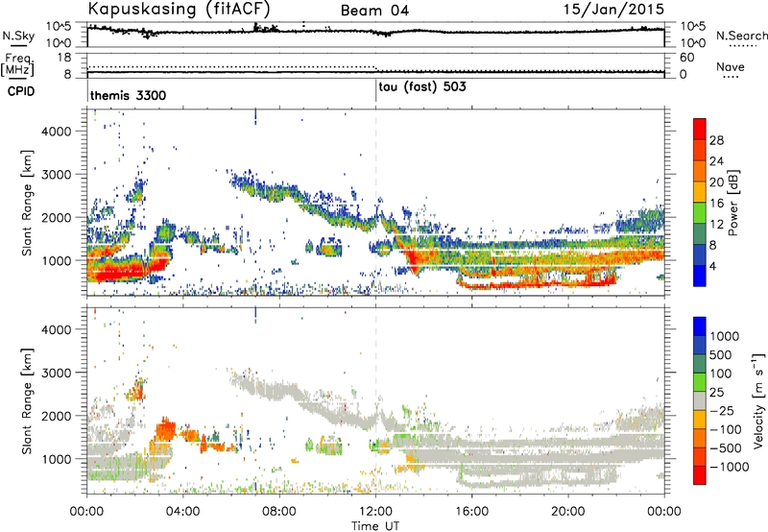Click gray segment of Velocity colorbar
Screen dimensions: 768x532
700,401
